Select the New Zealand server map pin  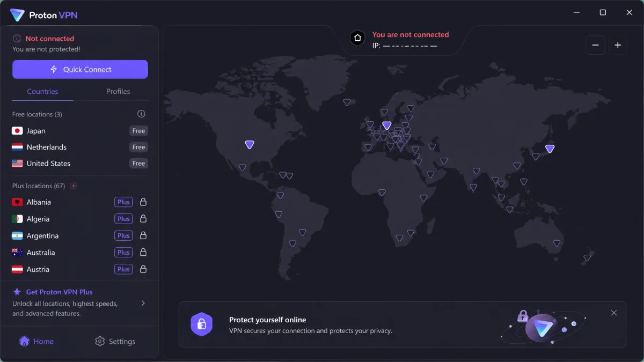coord(587,258)
